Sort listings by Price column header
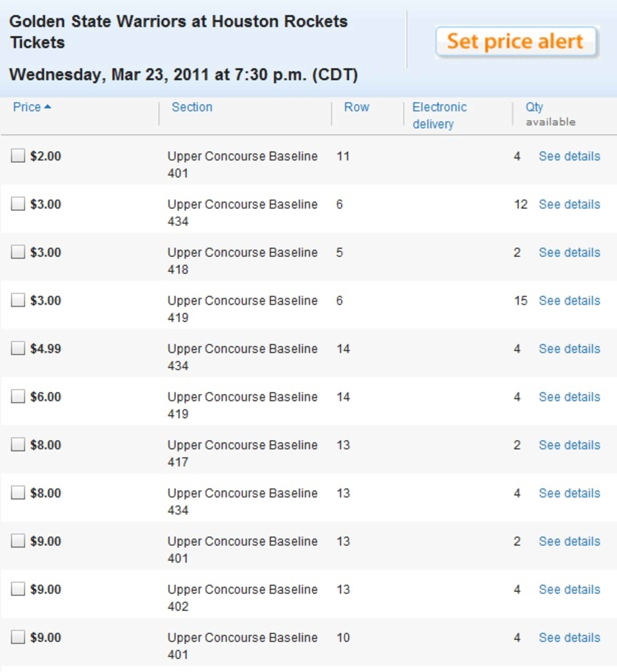Viewport: 617px width, 672px height. point(27,107)
